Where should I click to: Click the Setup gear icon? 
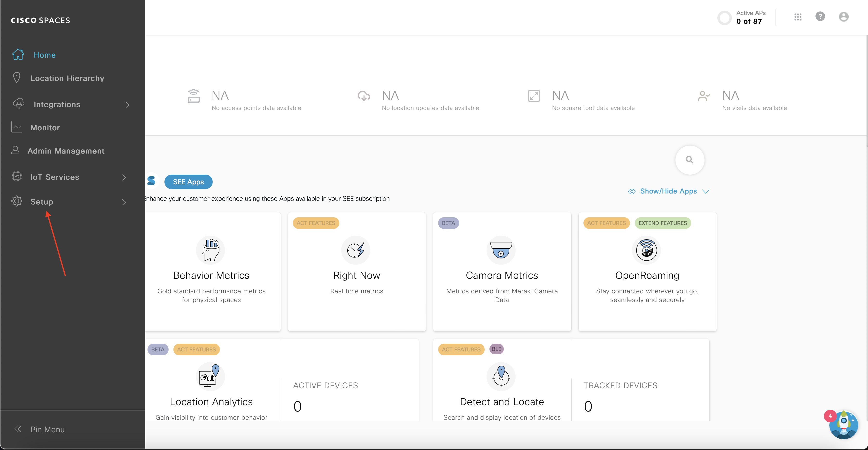[x=16, y=201]
